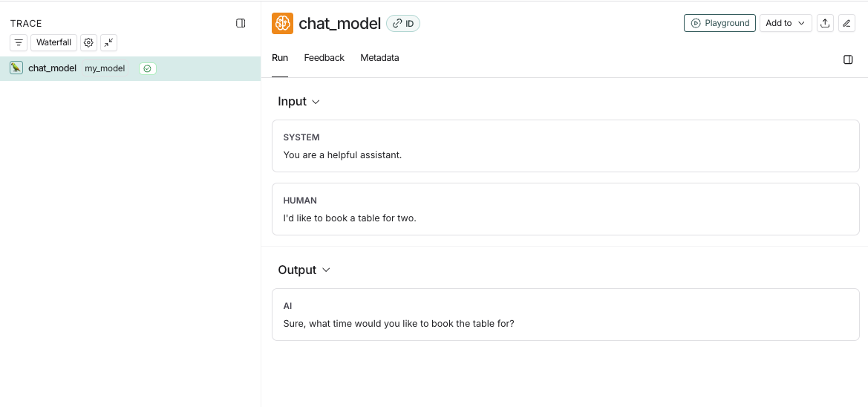Open the Add to dropdown
This screenshot has width=868, height=407.
pyautogui.click(x=786, y=23)
